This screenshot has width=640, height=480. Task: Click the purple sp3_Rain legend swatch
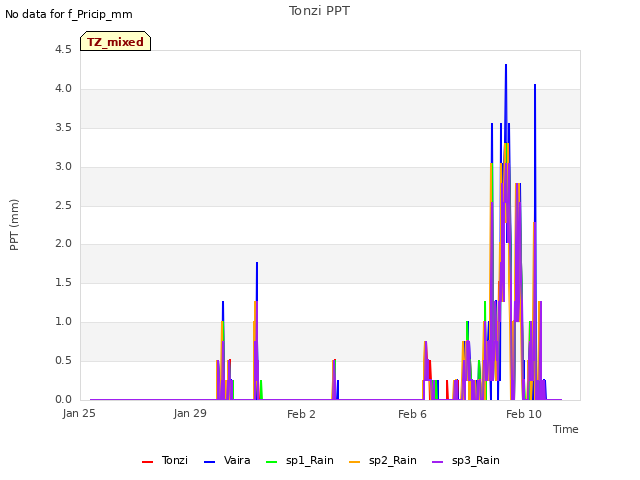click(438, 462)
